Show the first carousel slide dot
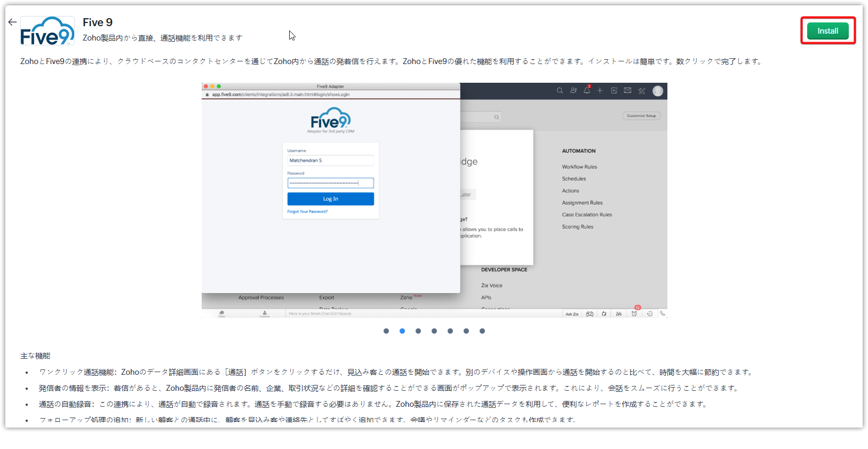Screen dimensions: 868x449 [386, 331]
